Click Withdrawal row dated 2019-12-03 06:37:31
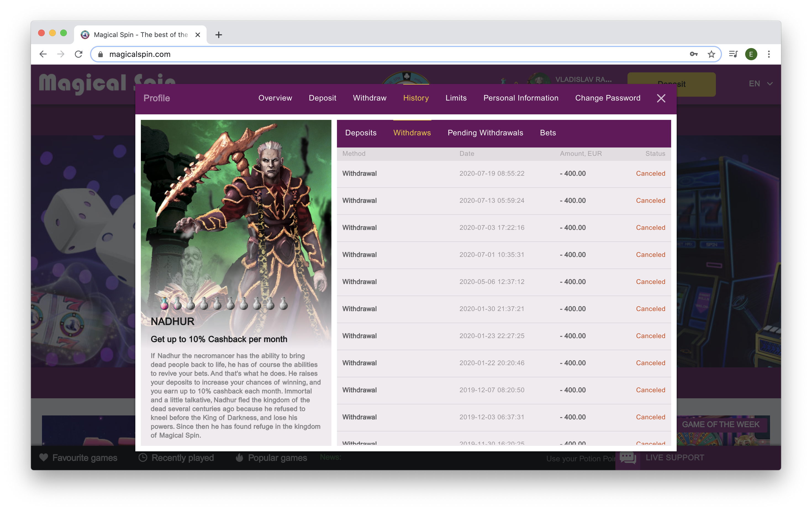This screenshot has width=812, height=511. point(503,417)
